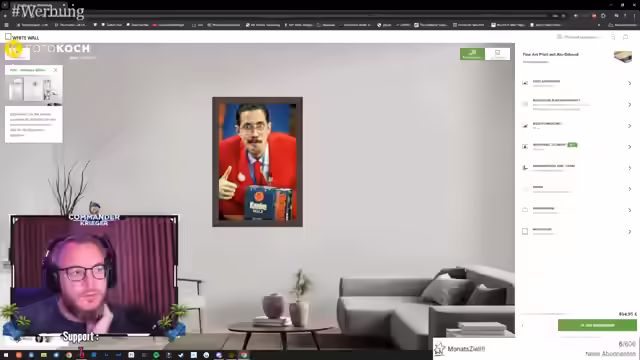The height and width of the screenshot is (360, 640).
Task: Click the picture icon beside the row with green badge
Action: pos(525,146)
